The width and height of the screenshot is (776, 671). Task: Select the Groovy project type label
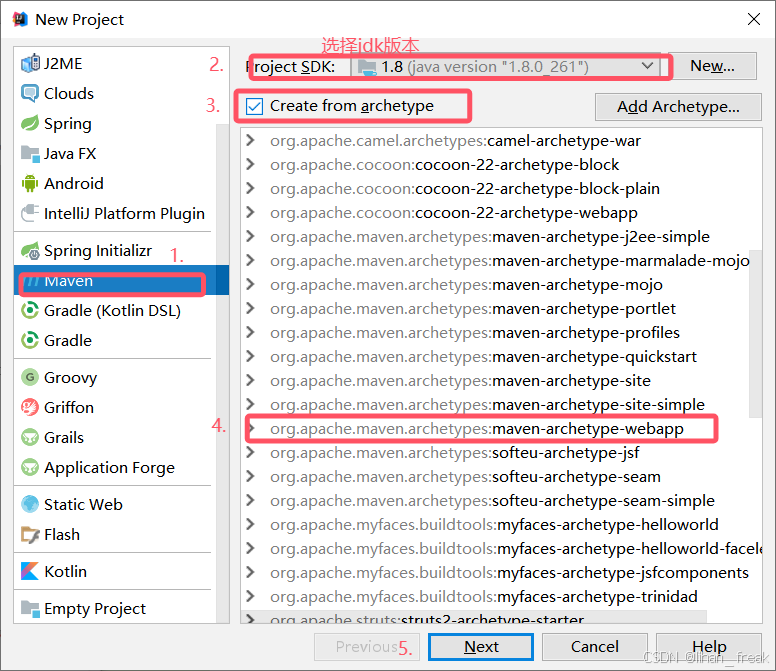(70, 378)
